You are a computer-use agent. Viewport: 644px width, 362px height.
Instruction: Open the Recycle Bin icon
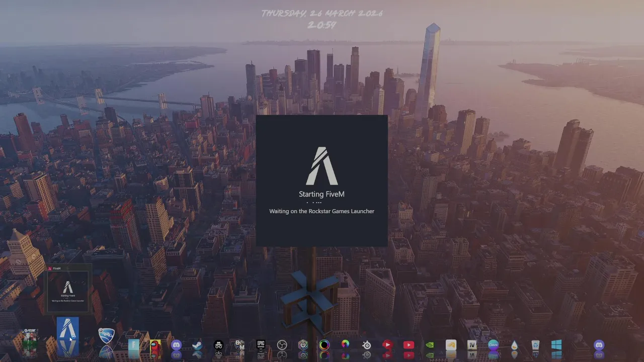pyautogui.click(x=535, y=345)
